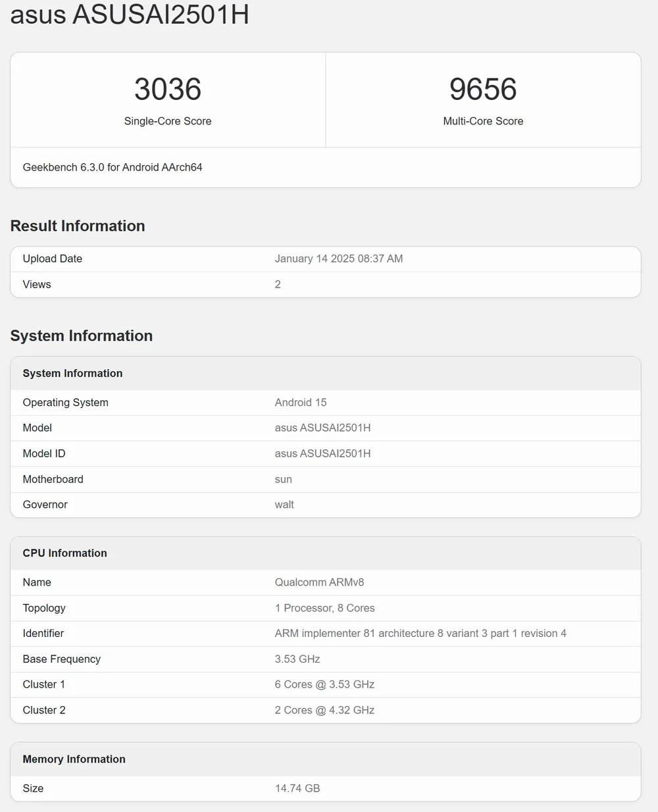Click the Cluster 2 label
Screen dimensions: 658x812
pyautogui.click(x=44, y=710)
